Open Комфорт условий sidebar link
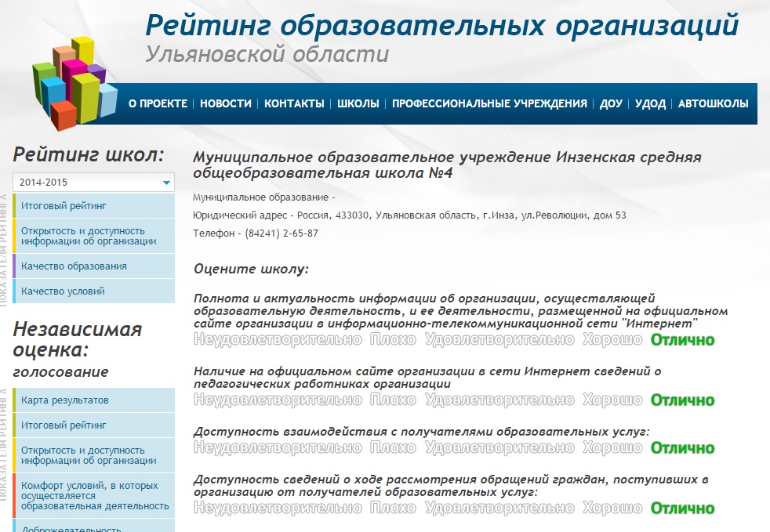770x532 pixels. [94, 495]
